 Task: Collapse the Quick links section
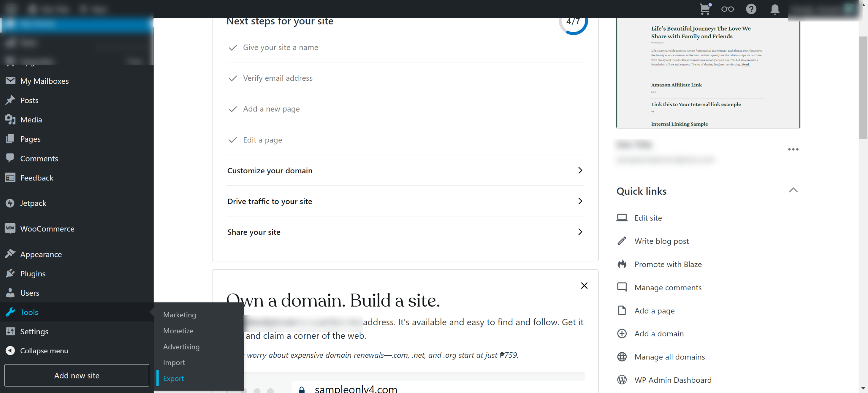coord(793,190)
